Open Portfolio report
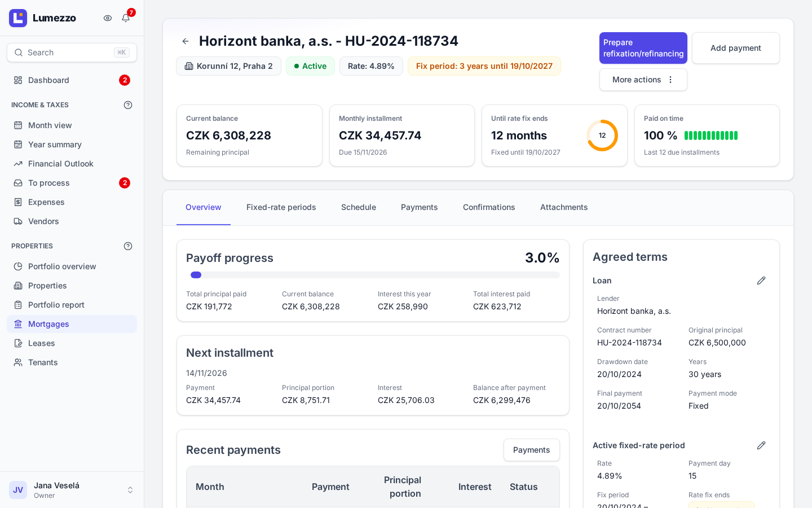This screenshot has width=812, height=508. point(72,305)
